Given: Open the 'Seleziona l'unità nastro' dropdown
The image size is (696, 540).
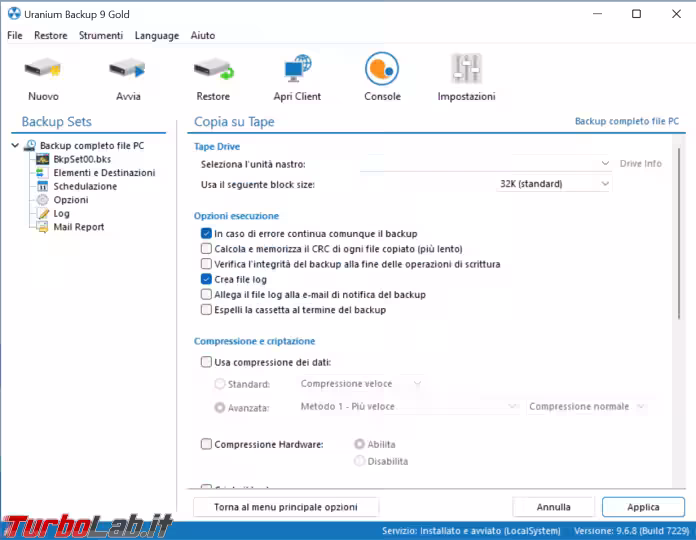Looking at the screenshot, I should tap(486, 164).
